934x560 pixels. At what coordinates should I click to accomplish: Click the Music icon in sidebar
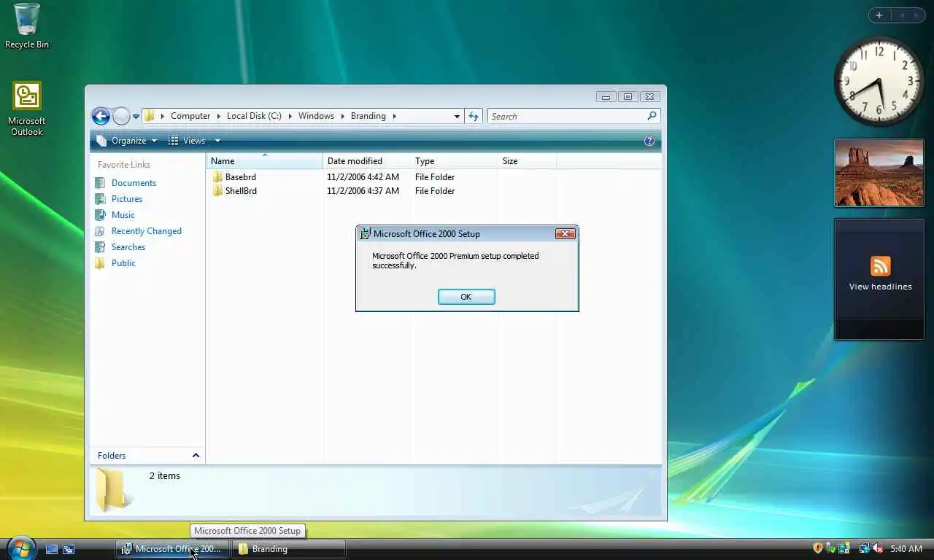point(101,215)
